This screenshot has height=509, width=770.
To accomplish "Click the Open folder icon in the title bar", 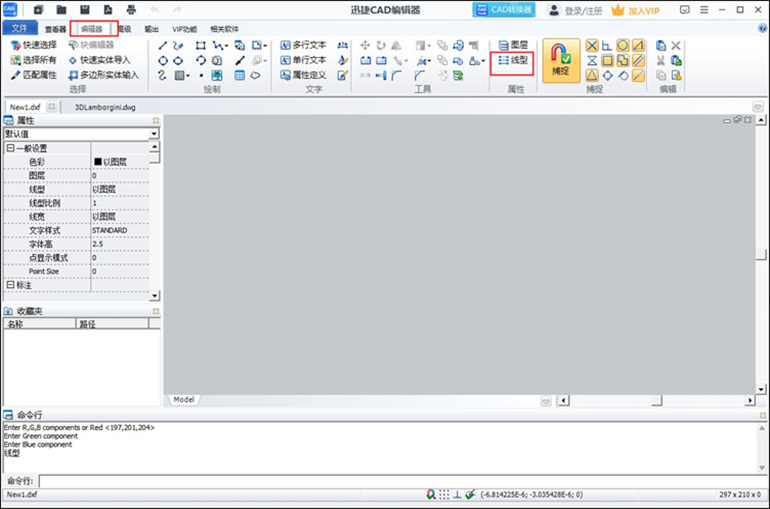I will [x=61, y=10].
